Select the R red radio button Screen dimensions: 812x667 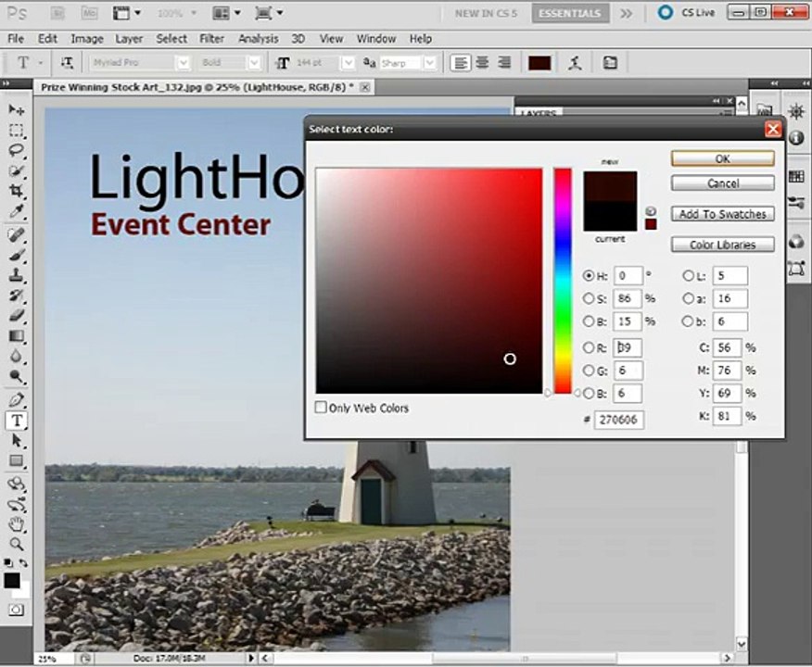click(x=589, y=347)
